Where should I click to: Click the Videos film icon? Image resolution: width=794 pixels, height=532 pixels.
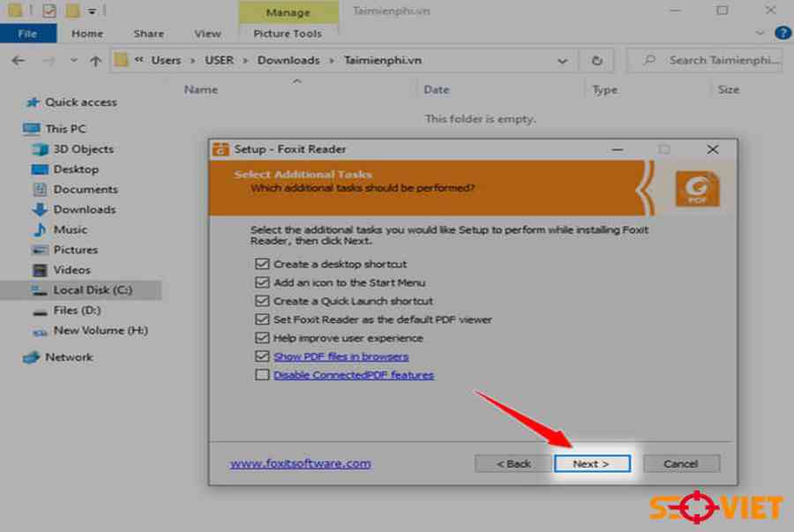[x=40, y=270]
